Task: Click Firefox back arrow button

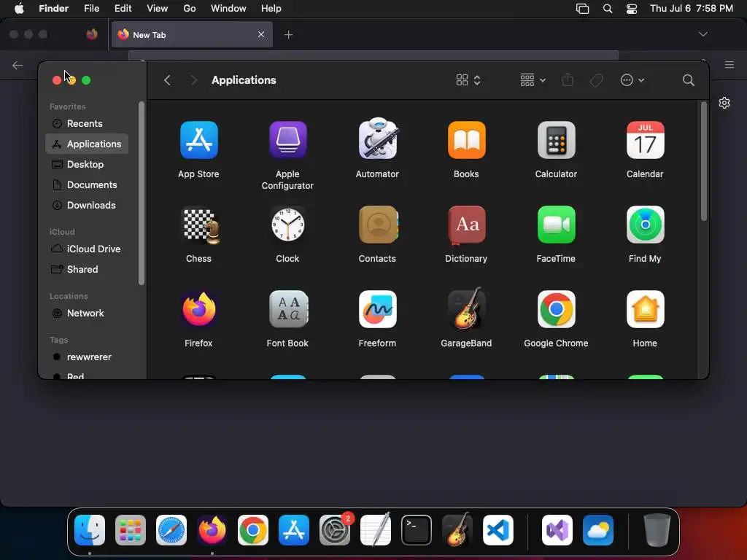Action: coord(18,65)
